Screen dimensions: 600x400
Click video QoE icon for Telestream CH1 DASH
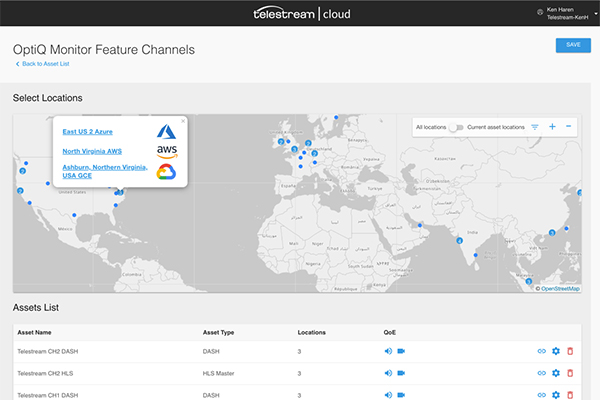pos(401,395)
